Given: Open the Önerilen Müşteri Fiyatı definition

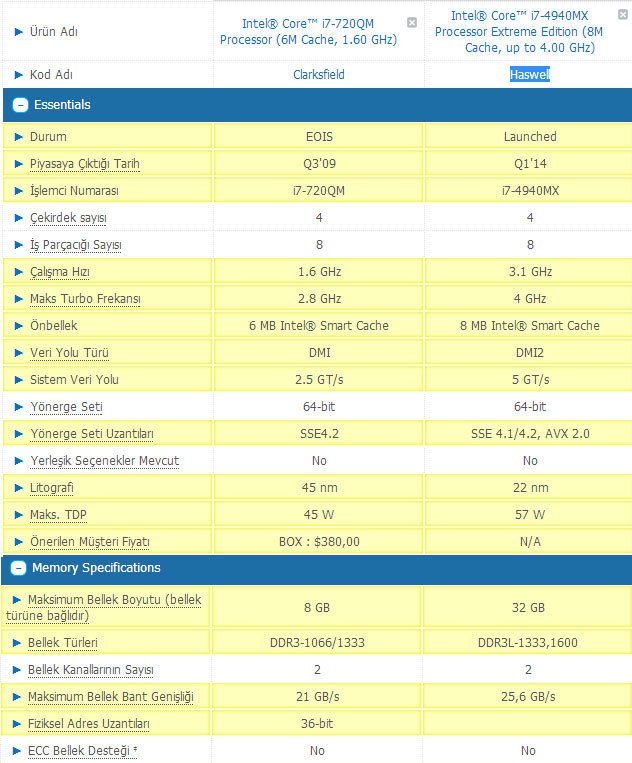Looking at the screenshot, I should pos(90,542).
